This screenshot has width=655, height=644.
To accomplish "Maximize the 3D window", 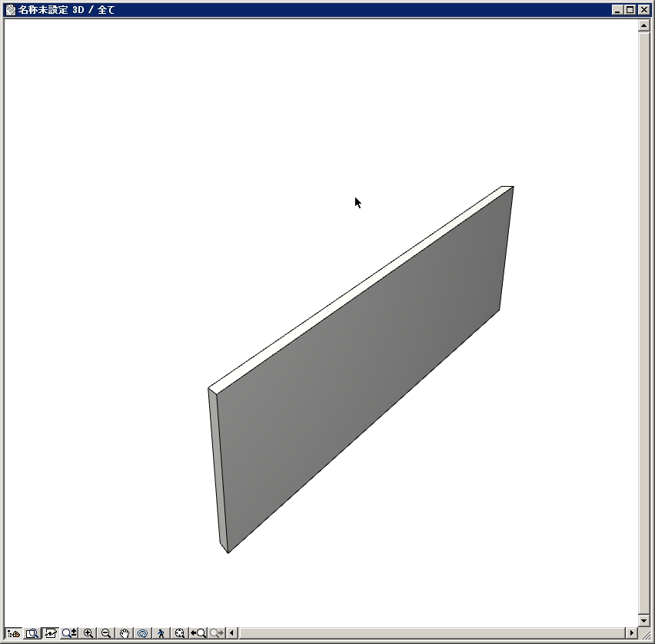I will click(x=630, y=9).
